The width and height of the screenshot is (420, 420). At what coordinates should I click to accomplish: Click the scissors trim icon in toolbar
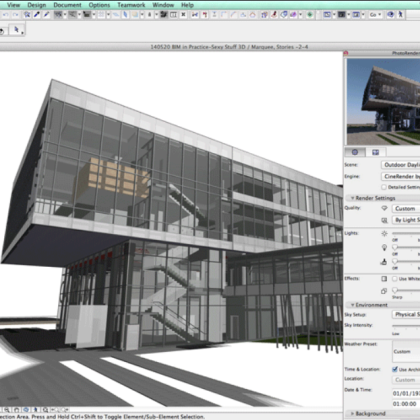195,15
